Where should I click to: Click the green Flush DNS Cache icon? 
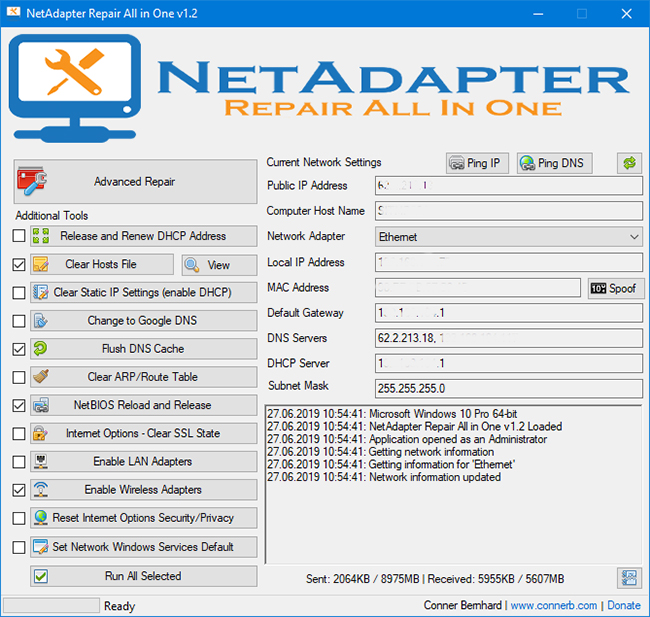click(41, 348)
